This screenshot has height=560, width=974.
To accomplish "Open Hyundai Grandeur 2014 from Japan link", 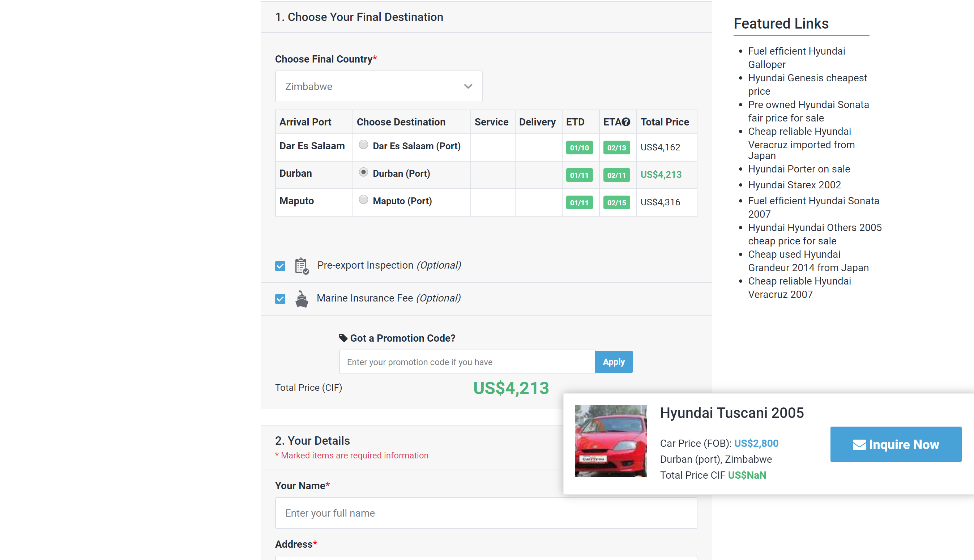I will (808, 261).
